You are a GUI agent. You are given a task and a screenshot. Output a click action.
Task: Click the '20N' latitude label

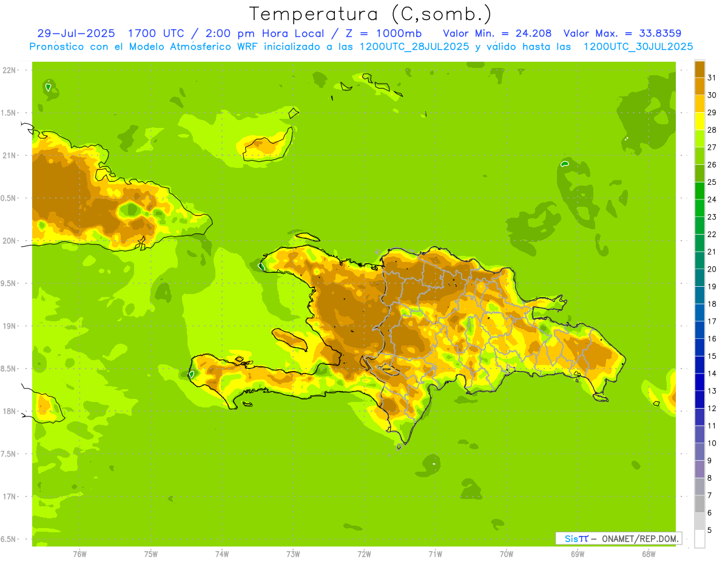8,241
